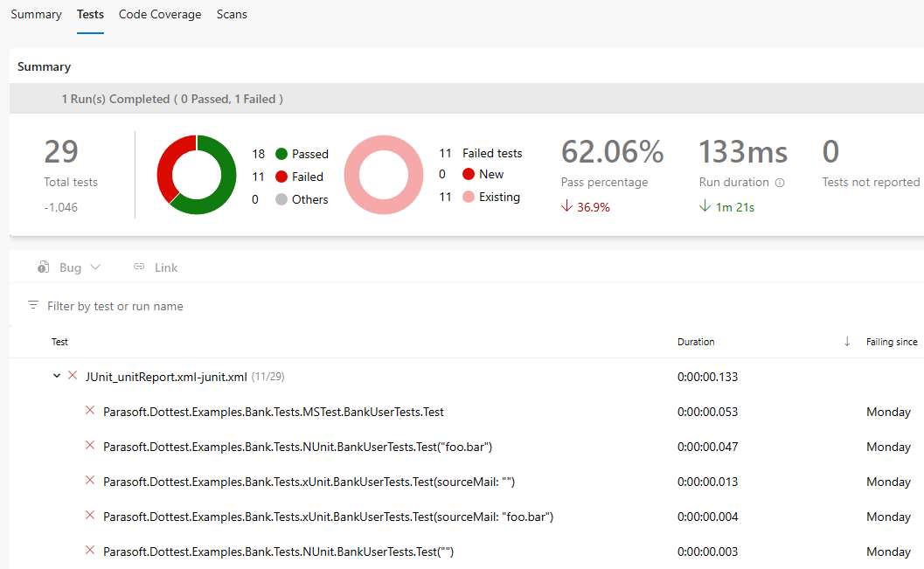Click the run duration info icon

tap(780, 183)
